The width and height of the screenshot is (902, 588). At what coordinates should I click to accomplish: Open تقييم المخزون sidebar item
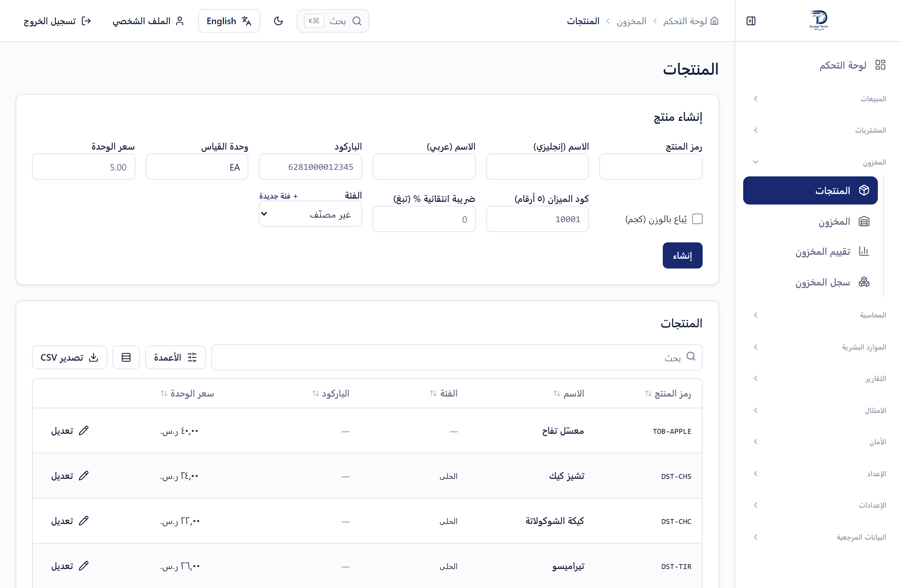tap(810, 252)
